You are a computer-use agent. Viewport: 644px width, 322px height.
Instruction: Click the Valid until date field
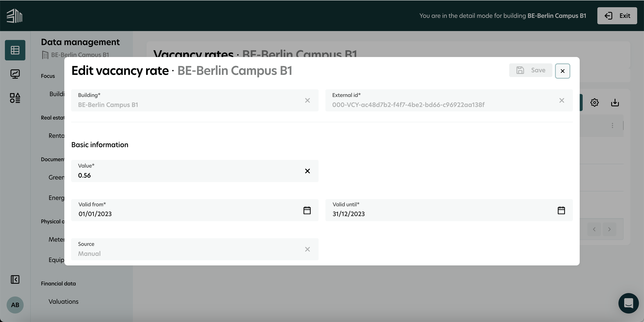(x=449, y=210)
